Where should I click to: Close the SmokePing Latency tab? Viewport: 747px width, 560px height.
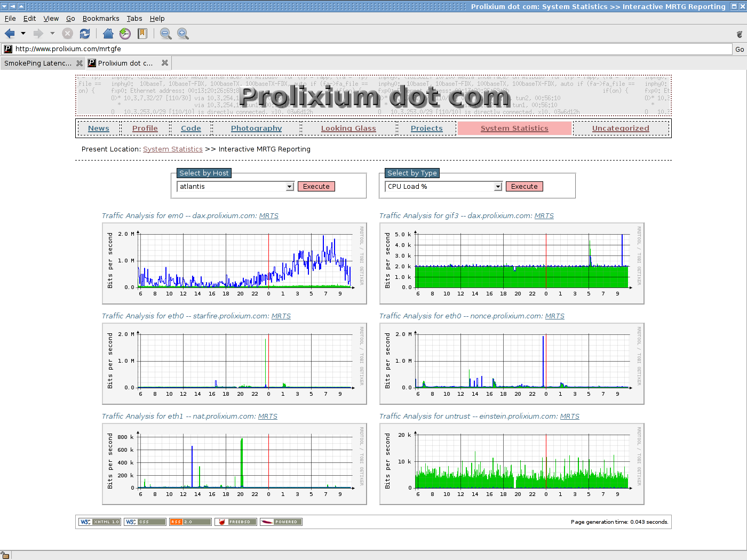80,63
